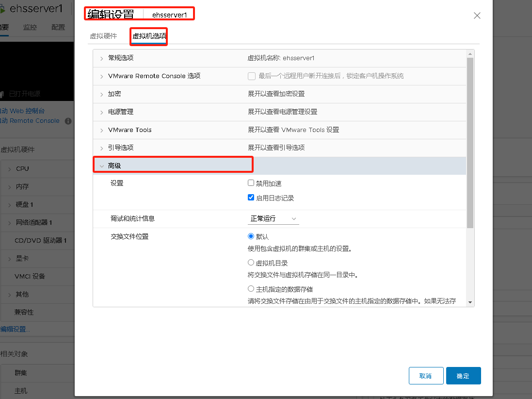Click the info icon beside Remote Console

pos(68,121)
